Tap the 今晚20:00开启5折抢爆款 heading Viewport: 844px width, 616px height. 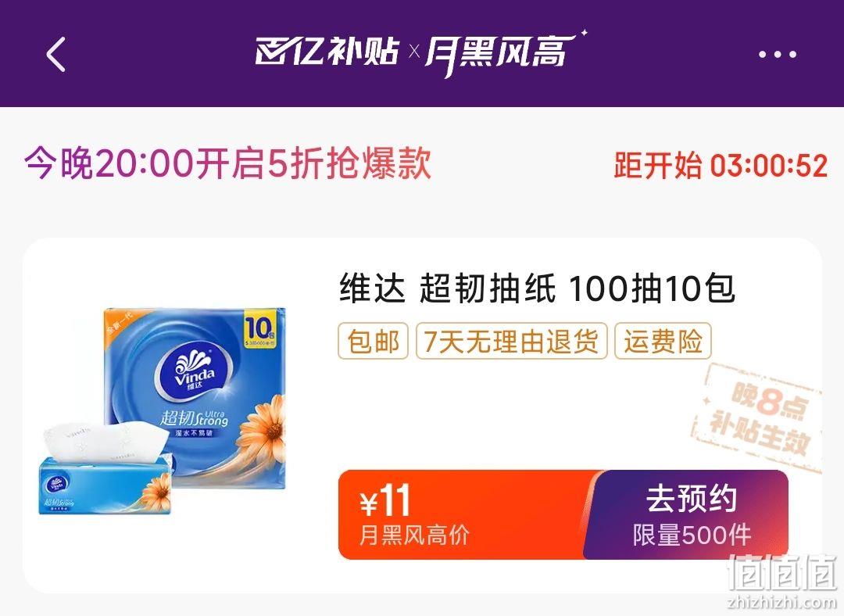(227, 163)
